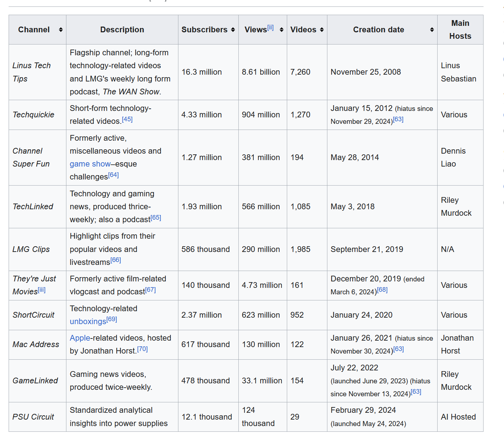Open the game show link

coord(90,164)
